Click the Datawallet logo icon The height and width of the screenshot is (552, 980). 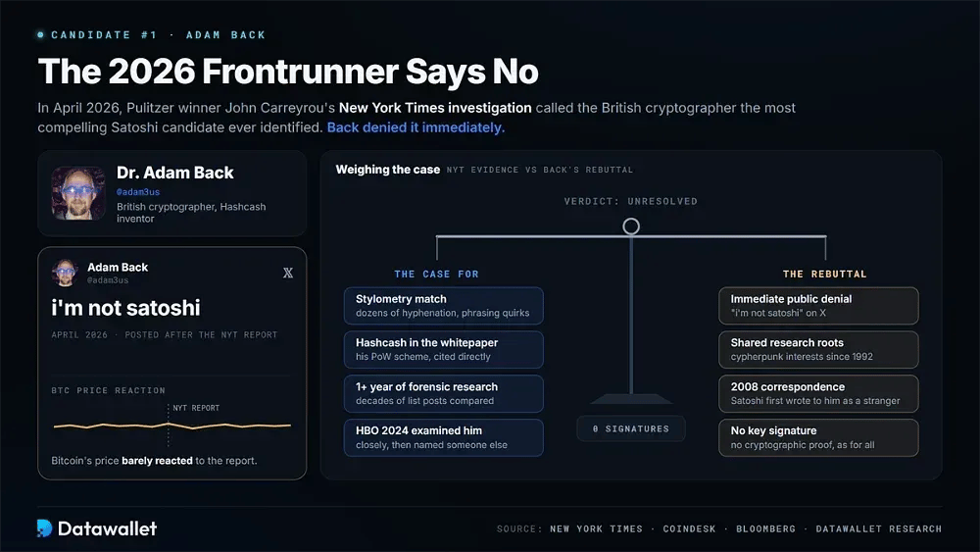tap(44, 528)
